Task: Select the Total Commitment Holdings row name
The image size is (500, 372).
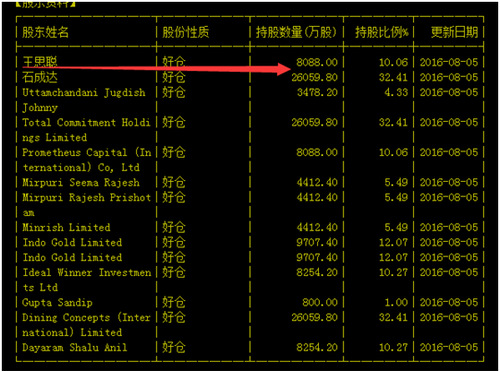Action: 86,130
